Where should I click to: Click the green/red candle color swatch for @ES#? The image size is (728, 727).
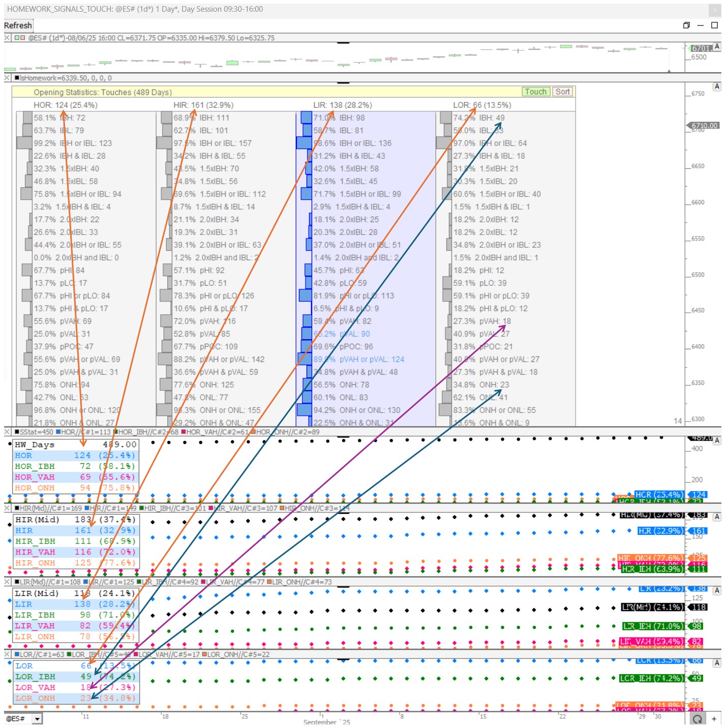point(19,38)
